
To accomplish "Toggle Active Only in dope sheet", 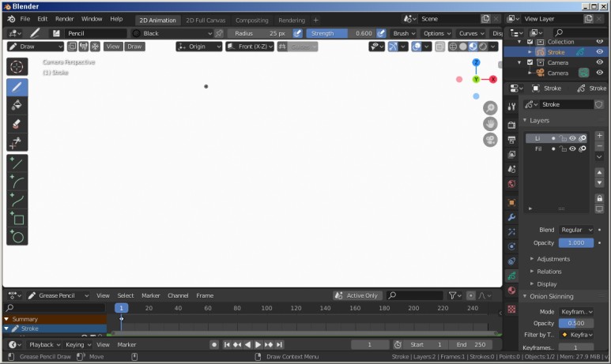I will [x=357, y=295].
